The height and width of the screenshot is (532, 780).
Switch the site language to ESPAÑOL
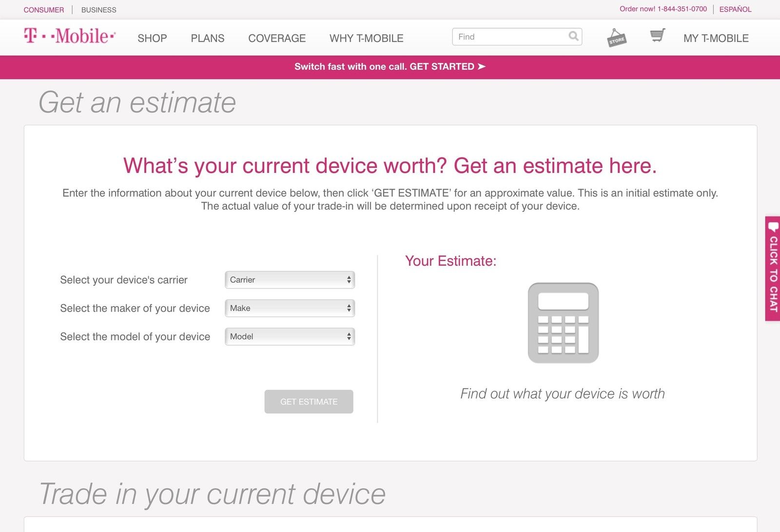click(735, 9)
